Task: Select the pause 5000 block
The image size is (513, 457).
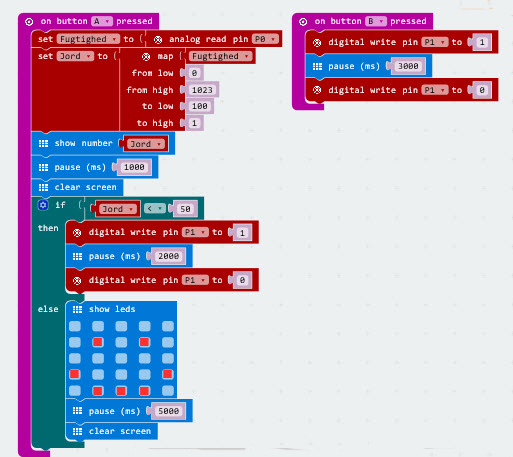Action: (x=129, y=411)
